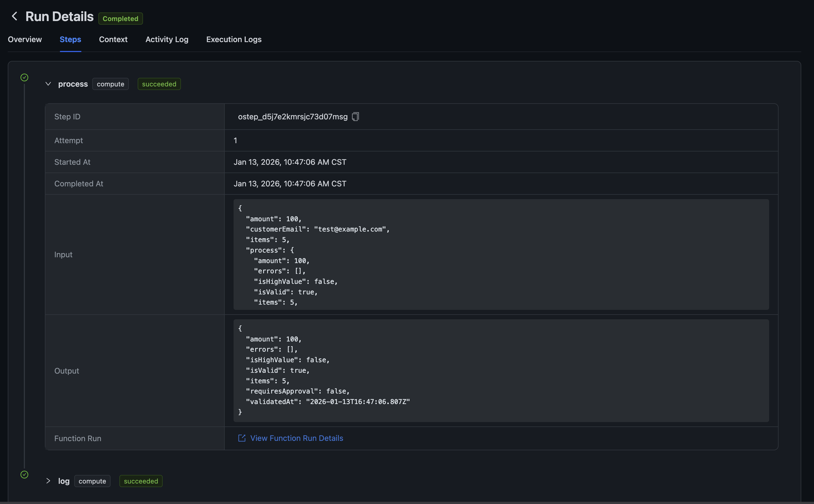Image resolution: width=814 pixels, height=504 pixels.
Task: Click the compute tag next to process
Action: 110,84
